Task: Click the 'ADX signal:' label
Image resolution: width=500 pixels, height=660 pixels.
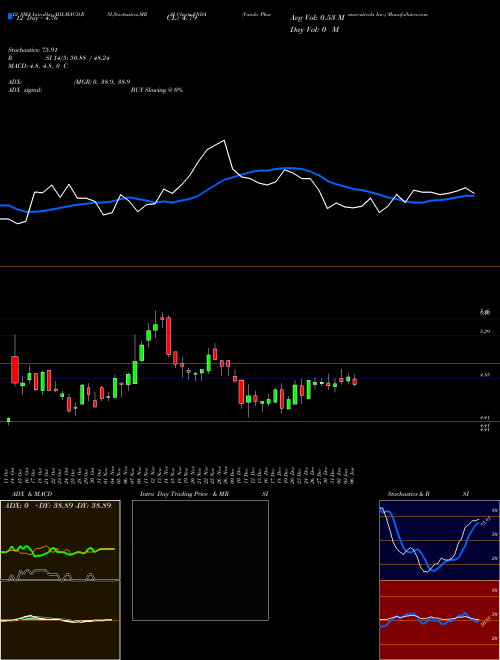Action: (x=24, y=90)
